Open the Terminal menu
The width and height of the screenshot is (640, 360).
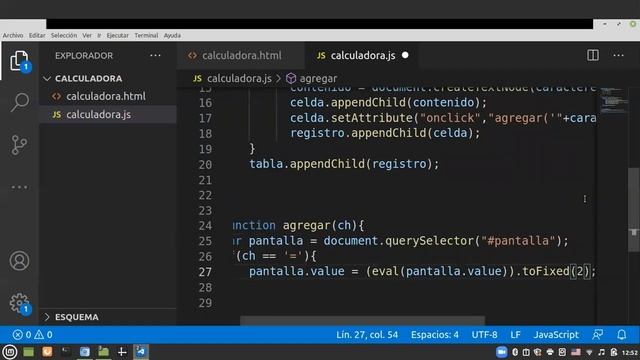tap(146, 36)
